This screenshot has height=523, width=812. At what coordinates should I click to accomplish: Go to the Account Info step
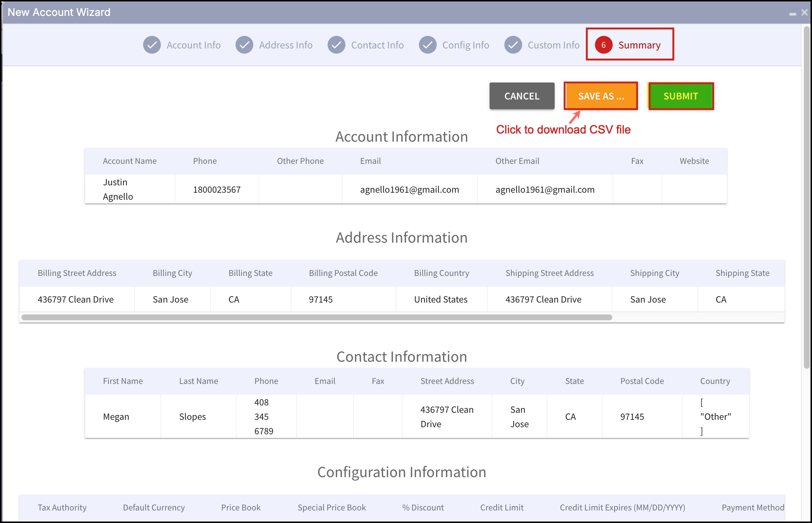[x=193, y=45]
